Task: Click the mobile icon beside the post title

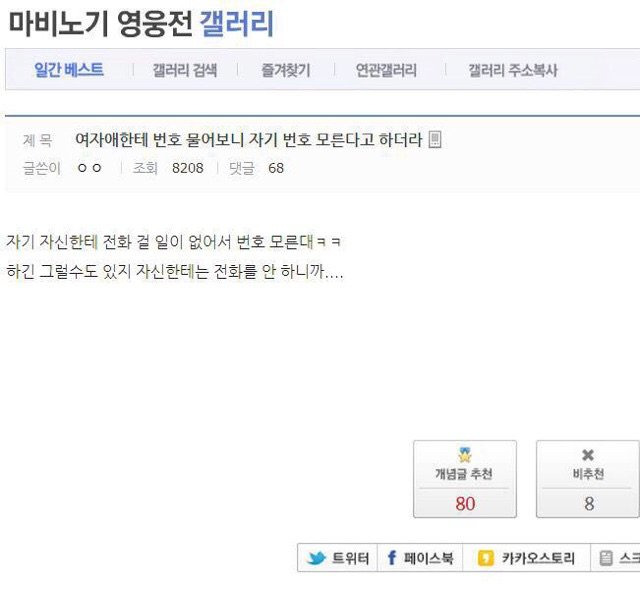Action: point(435,140)
